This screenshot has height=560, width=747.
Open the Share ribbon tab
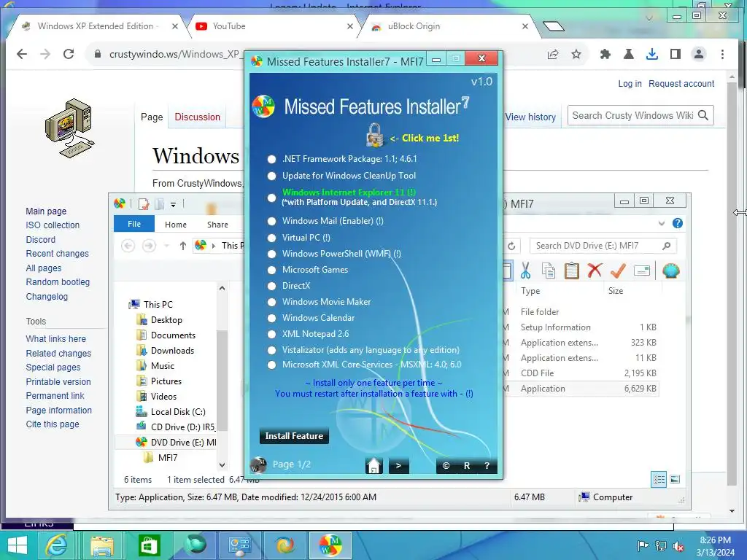(x=217, y=225)
